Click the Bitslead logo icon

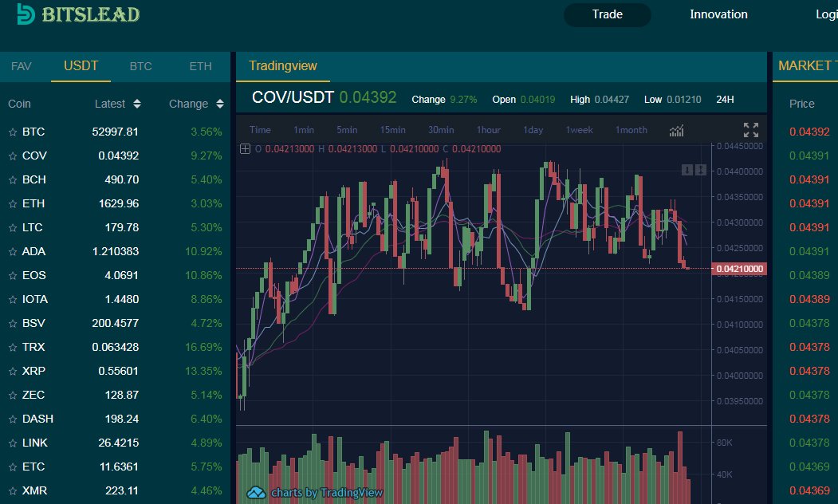tap(26, 14)
